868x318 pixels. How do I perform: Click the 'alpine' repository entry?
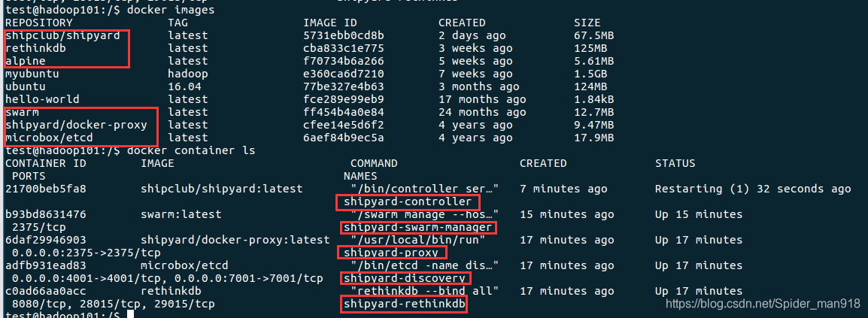26,61
